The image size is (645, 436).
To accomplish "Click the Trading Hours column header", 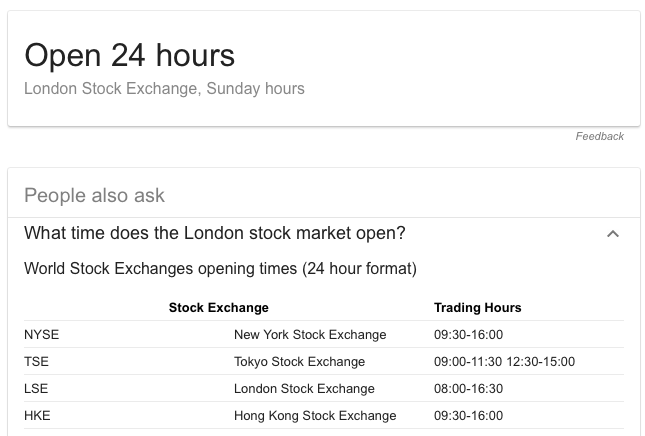I will pos(478,307).
